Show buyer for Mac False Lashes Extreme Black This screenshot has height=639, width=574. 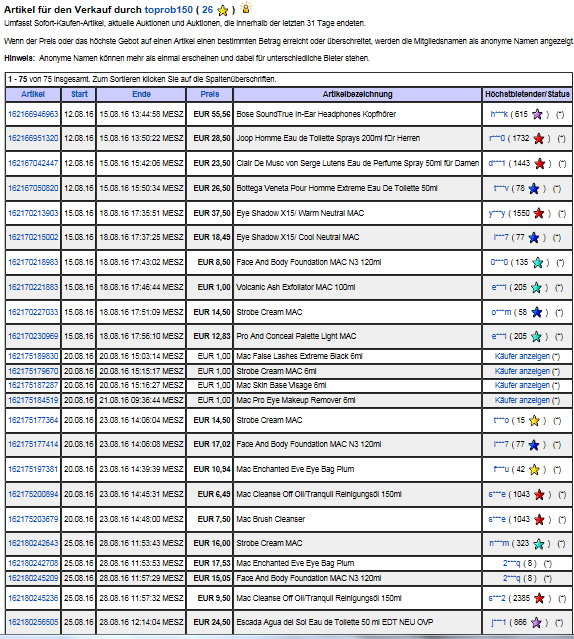coord(522,356)
